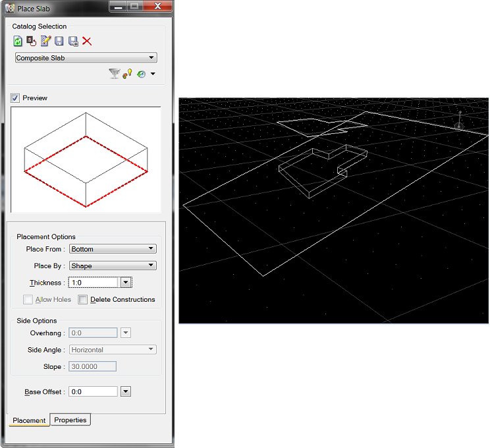
Task: Click the restore catalog defaults icon
Action: click(31, 41)
